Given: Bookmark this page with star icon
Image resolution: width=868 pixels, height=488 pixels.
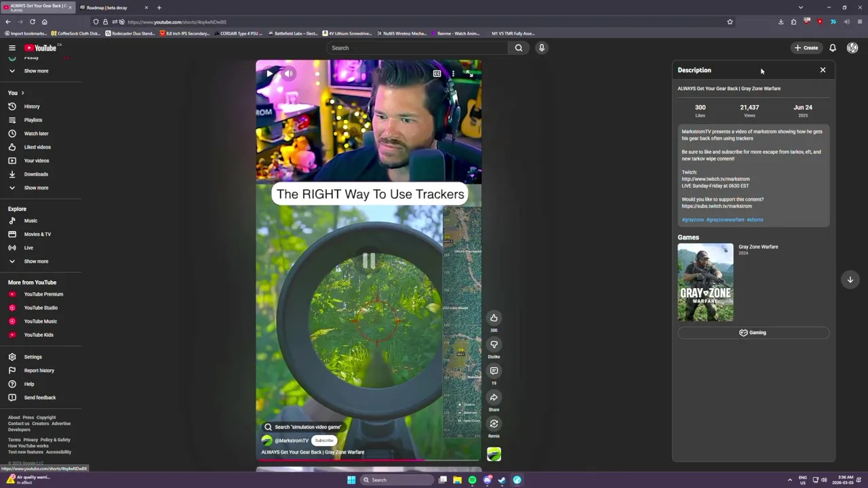Looking at the screenshot, I should pyautogui.click(x=730, y=22).
